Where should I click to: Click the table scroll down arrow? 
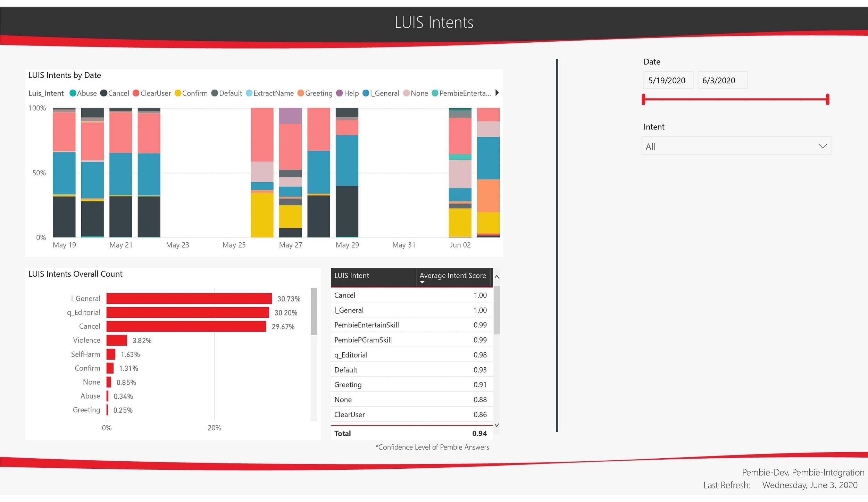(x=496, y=425)
